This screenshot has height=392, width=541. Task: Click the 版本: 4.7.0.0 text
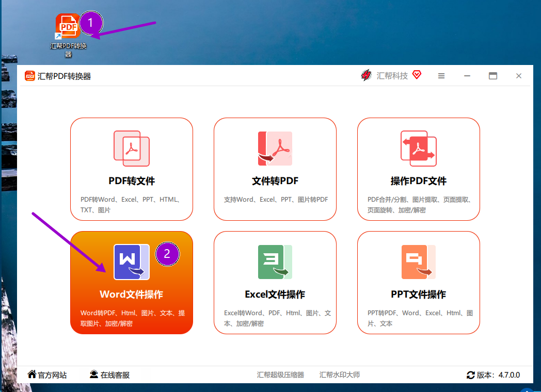(x=498, y=375)
